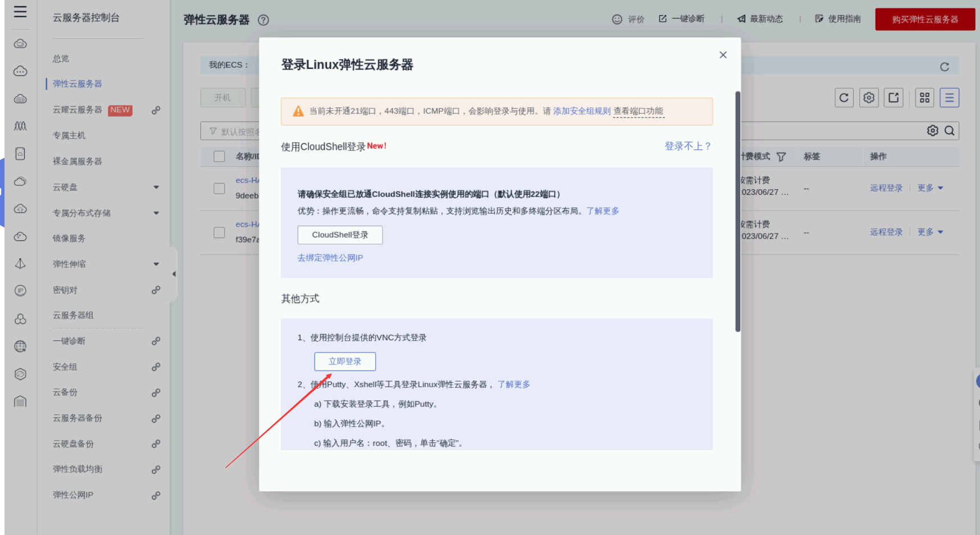The width and height of the screenshot is (980, 535).
Task: Click 购买弹性云服务器 red button
Action: (x=925, y=20)
